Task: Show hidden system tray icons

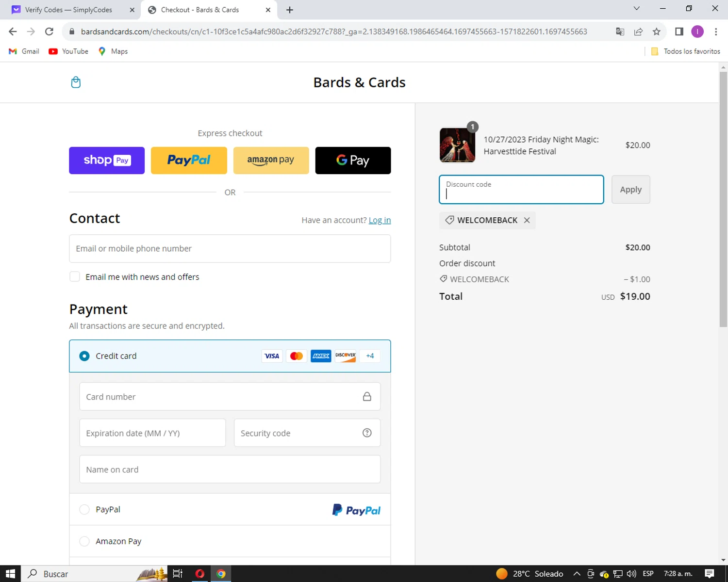Action: coord(577,574)
